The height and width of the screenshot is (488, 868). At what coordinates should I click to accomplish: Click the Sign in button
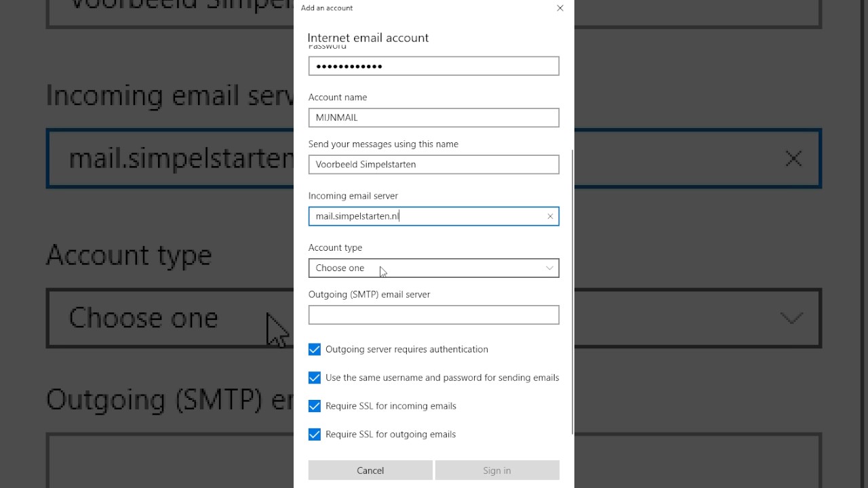pos(497,470)
